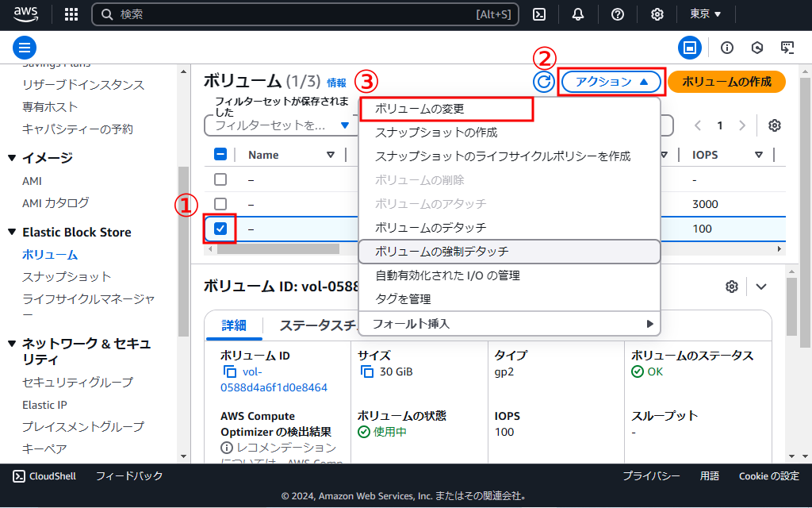812x508 pixels.
Task: Go to previous page arrow
Action: pos(698,125)
